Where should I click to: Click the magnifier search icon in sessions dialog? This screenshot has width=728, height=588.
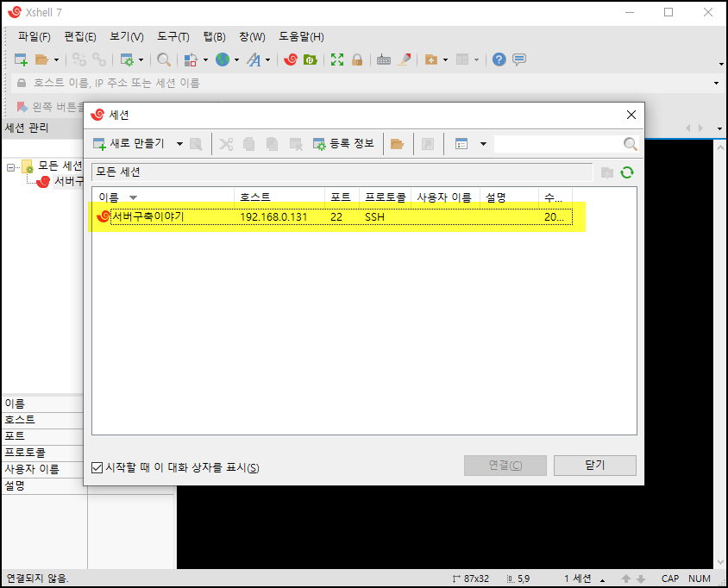pos(630,144)
